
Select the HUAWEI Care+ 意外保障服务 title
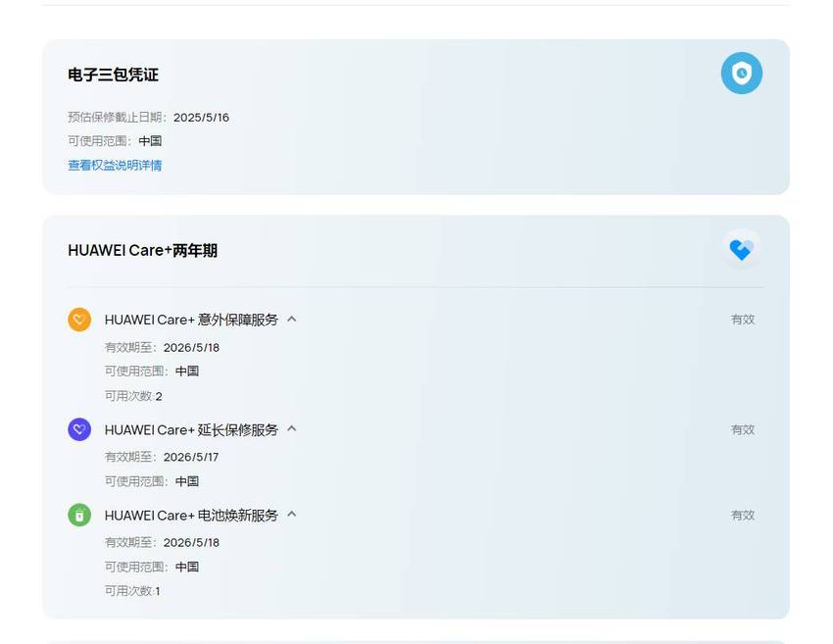pos(191,320)
